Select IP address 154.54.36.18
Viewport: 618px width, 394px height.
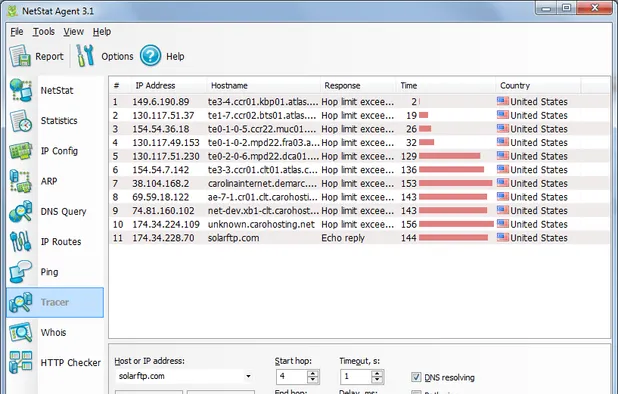click(161, 129)
